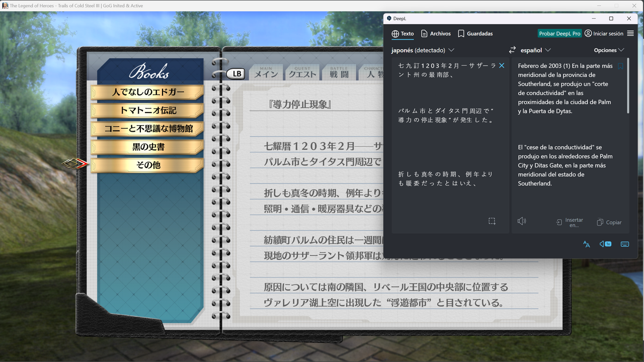Switch to the Texto tab
644x362 pixels.
(403, 34)
